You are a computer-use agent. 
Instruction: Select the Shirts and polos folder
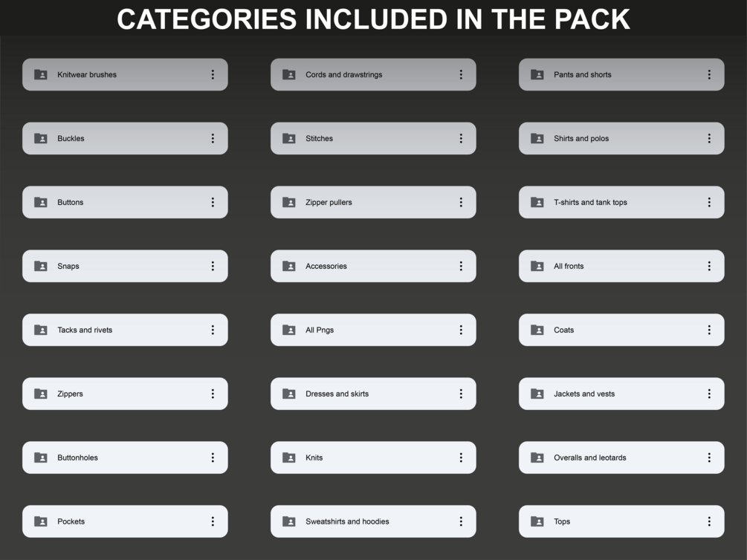(x=621, y=138)
